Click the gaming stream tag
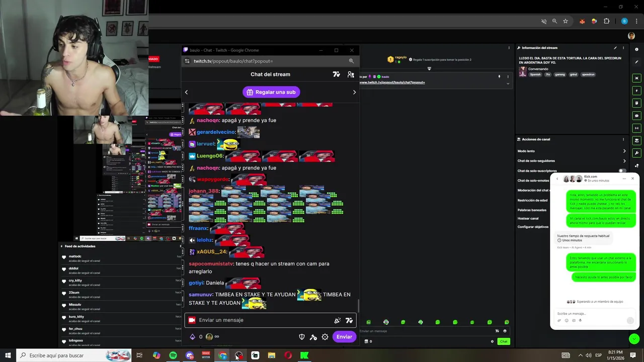The width and height of the screenshot is (644, 362). 560,74
